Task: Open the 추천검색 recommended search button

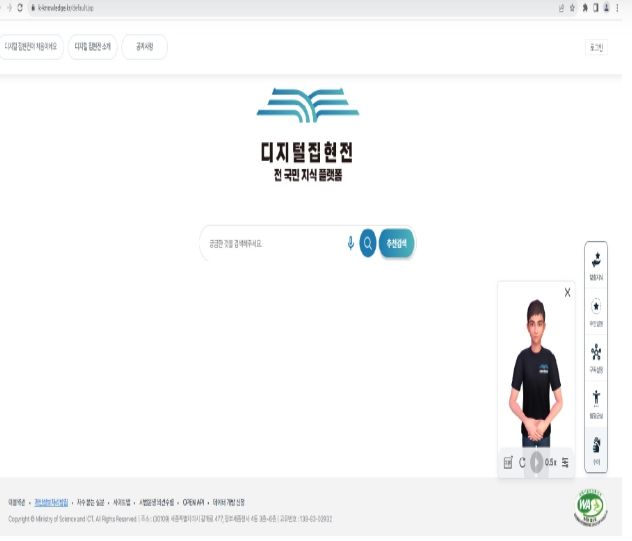Action: click(x=397, y=243)
